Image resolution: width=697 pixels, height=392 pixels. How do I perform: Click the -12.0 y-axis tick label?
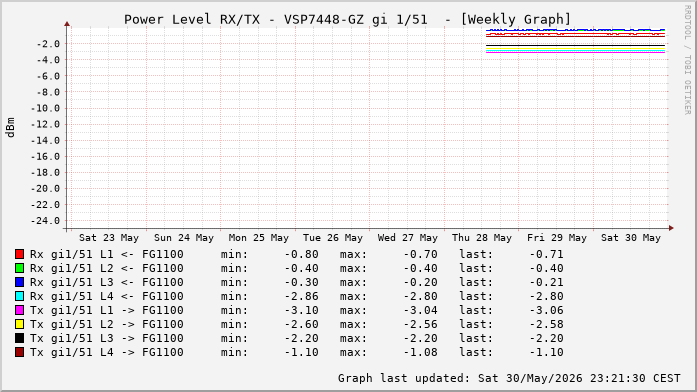click(x=45, y=124)
